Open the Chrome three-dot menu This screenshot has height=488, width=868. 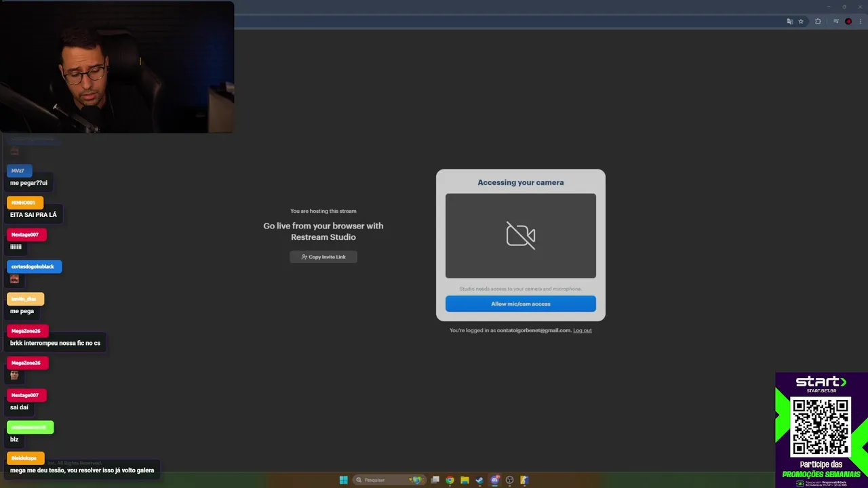[x=861, y=22]
